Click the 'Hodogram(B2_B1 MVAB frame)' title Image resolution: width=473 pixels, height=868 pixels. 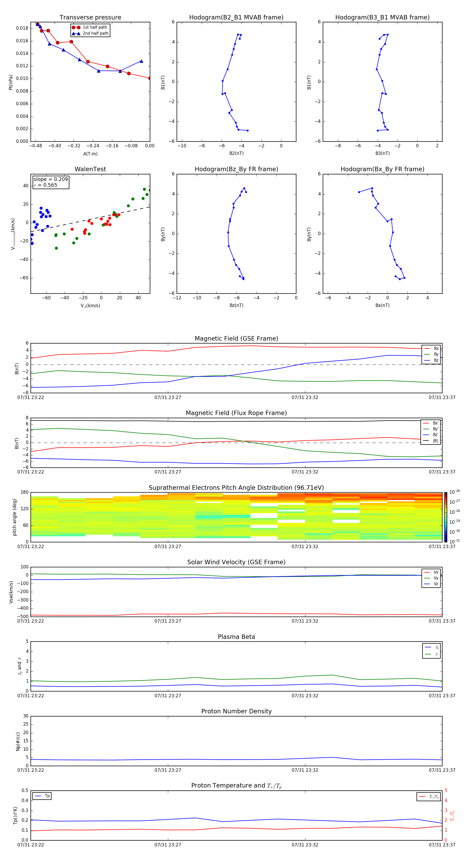pyautogui.click(x=236, y=18)
